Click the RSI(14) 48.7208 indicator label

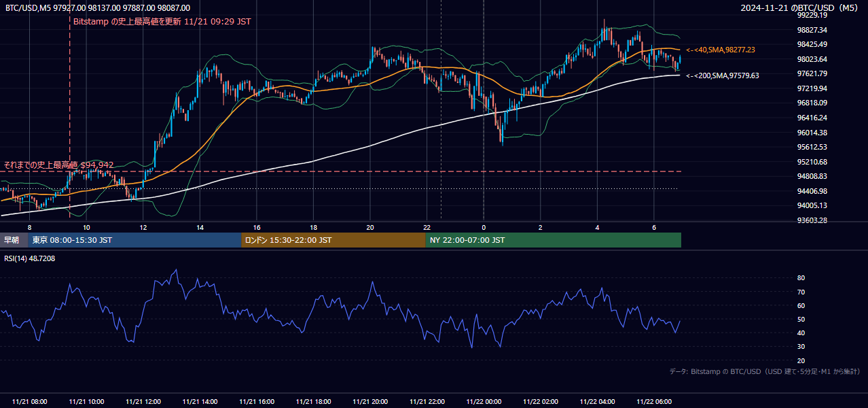(x=30, y=258)
